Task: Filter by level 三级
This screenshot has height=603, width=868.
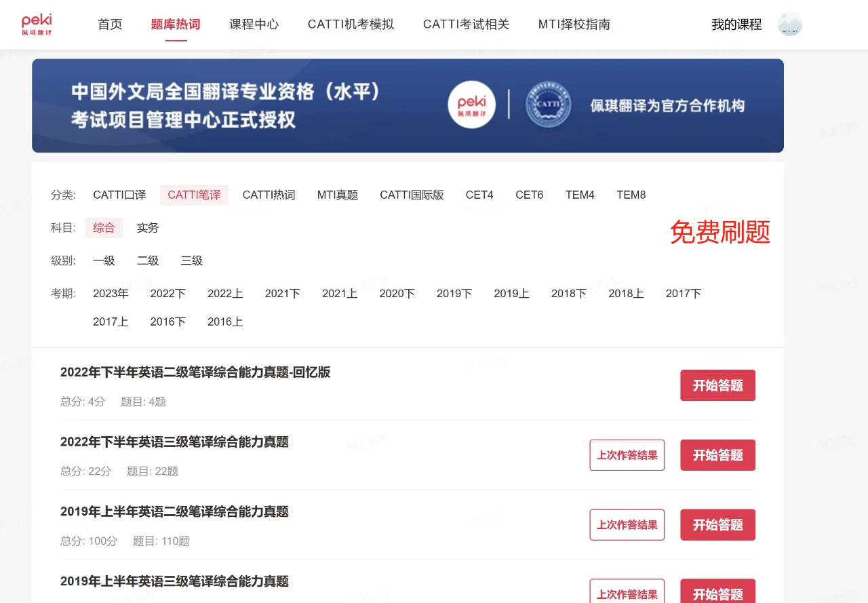Action: 191,260
